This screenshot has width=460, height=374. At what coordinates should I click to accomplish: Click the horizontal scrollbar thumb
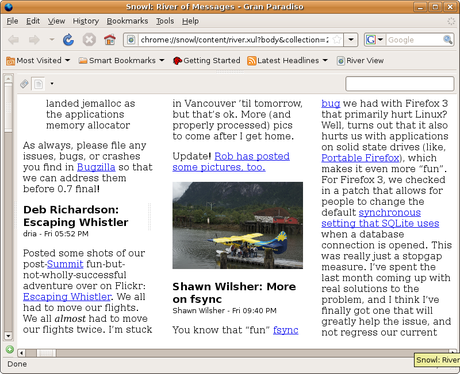[x=46, y=353]
